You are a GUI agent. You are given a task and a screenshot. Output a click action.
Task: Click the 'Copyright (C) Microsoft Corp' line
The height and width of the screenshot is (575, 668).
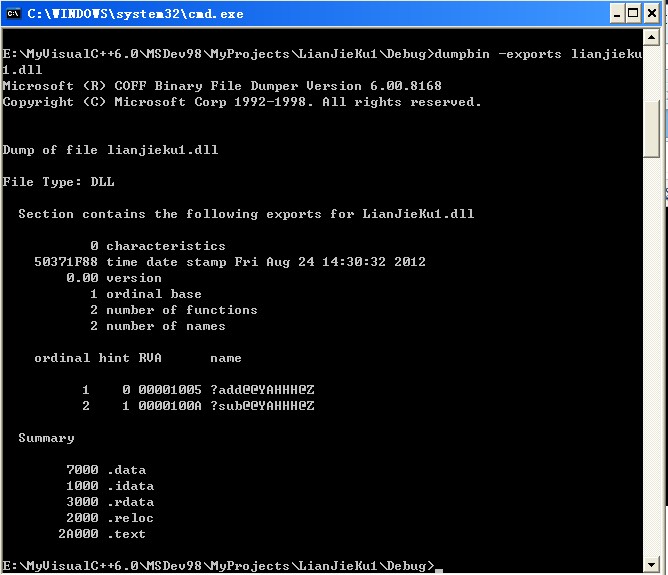(x=242, y=102)
